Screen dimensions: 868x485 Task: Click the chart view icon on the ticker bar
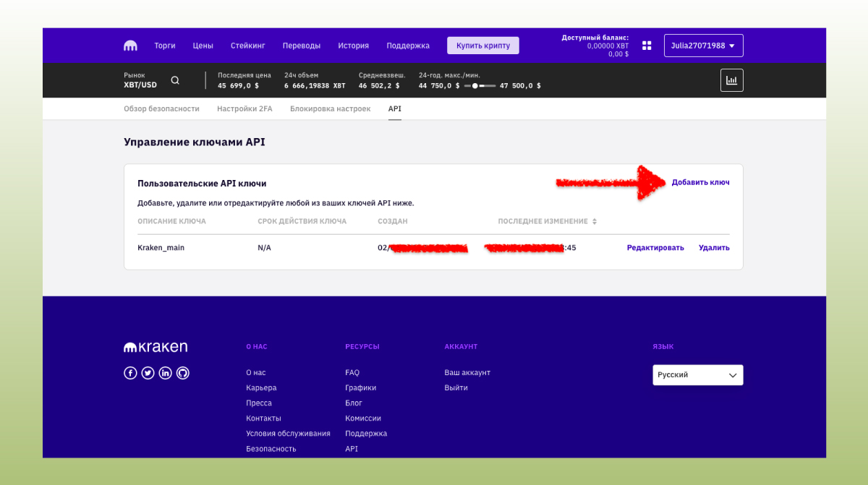(x=731, y=80)
